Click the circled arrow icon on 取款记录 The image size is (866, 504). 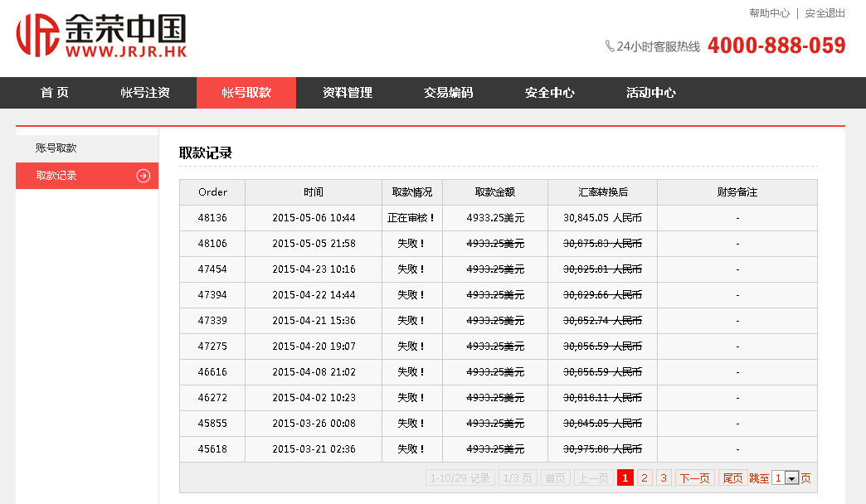tap(143, 176)
